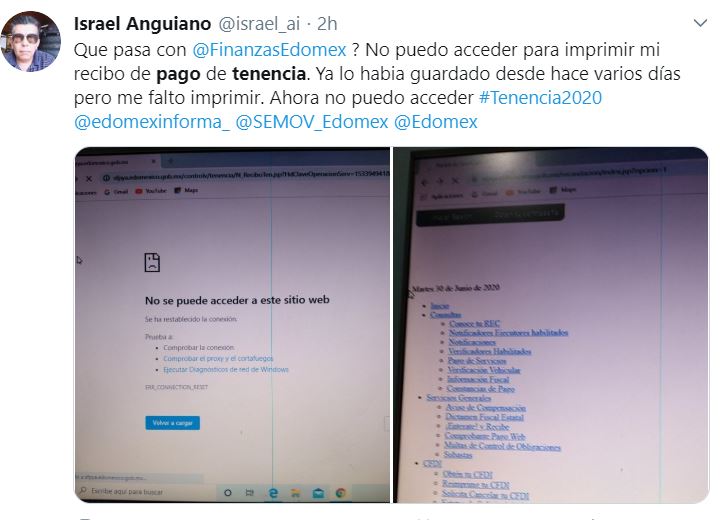Click the File Explorer taskbar icon
Screen dimensions: 720x520
295,493
